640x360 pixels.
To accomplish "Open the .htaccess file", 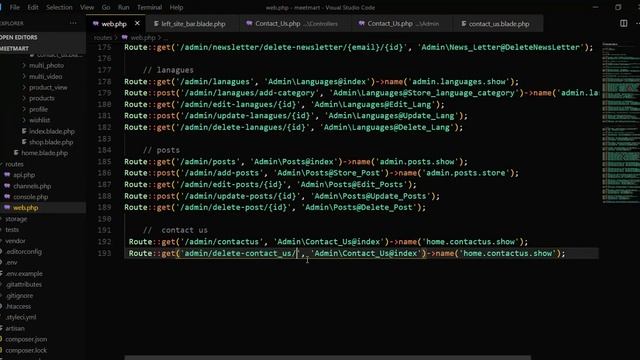I will pyautogui.click(x=18, y=306).
